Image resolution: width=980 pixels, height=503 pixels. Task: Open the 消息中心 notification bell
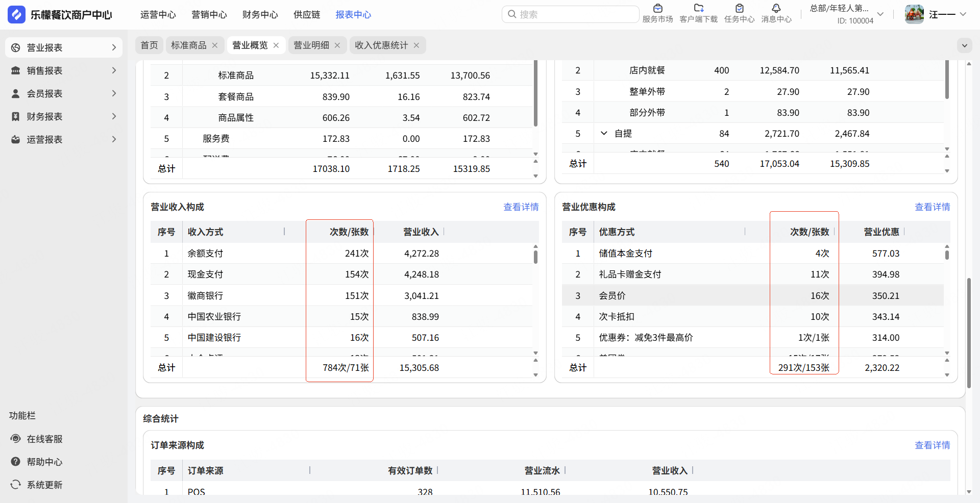[x=776, y=9]
